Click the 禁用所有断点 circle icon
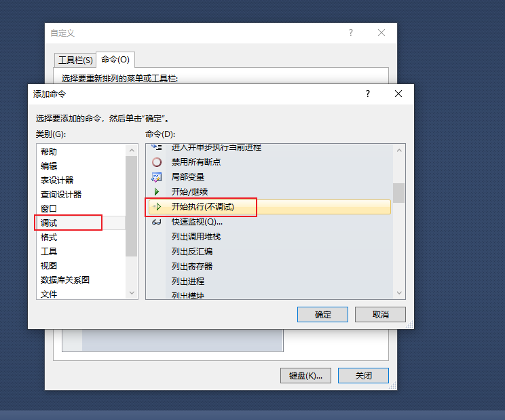The width and height of the screenshot is (505, 420). (157, 162)
